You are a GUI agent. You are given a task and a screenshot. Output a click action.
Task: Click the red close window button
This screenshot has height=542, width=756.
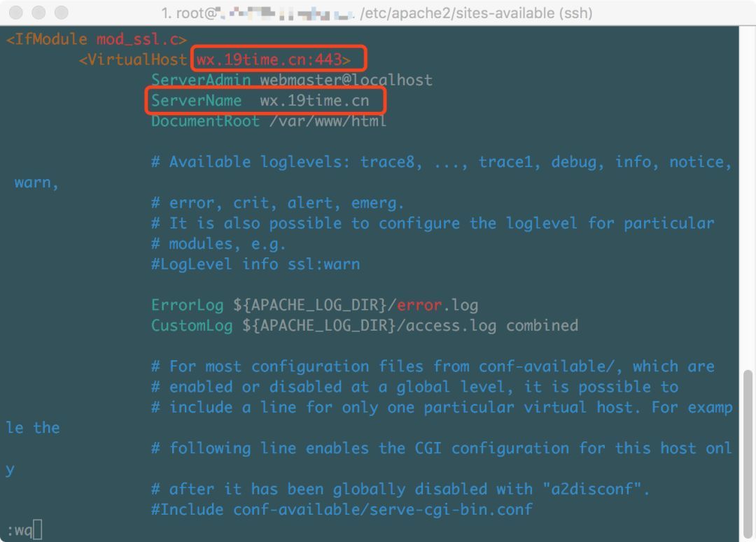pos(16,13)
